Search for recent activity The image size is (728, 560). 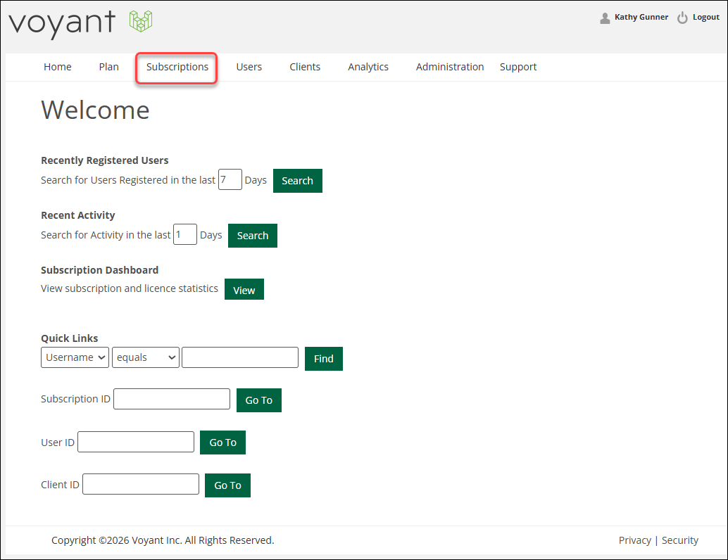tap(253, 235)
